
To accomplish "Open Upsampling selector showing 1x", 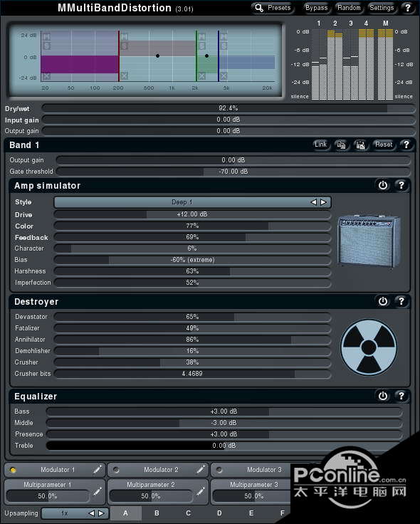I will [x=75, y=513].
